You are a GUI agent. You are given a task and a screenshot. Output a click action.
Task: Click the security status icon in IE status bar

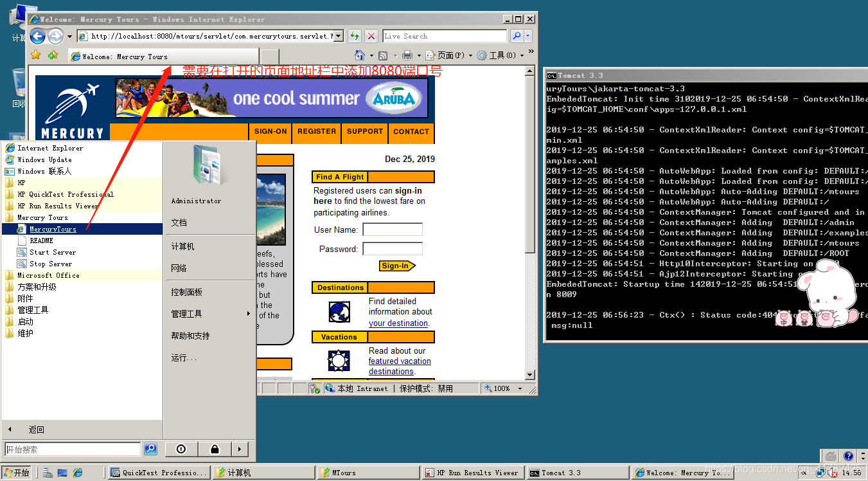(x=315, y=388)
